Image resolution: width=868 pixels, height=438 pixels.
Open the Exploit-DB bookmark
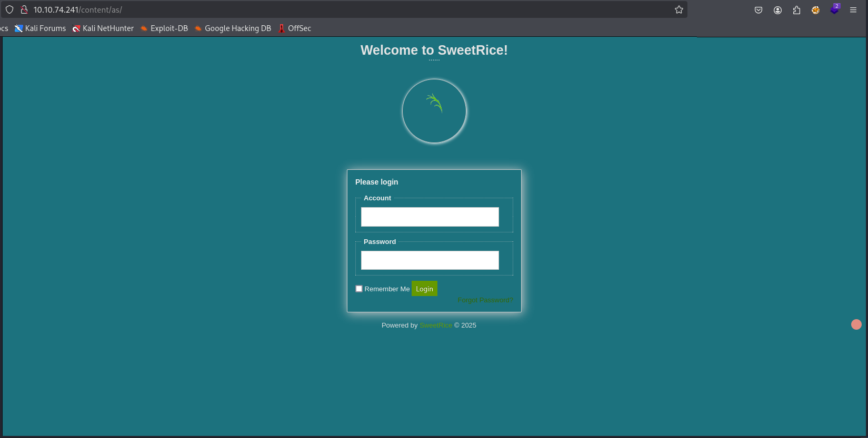[164, 28]
